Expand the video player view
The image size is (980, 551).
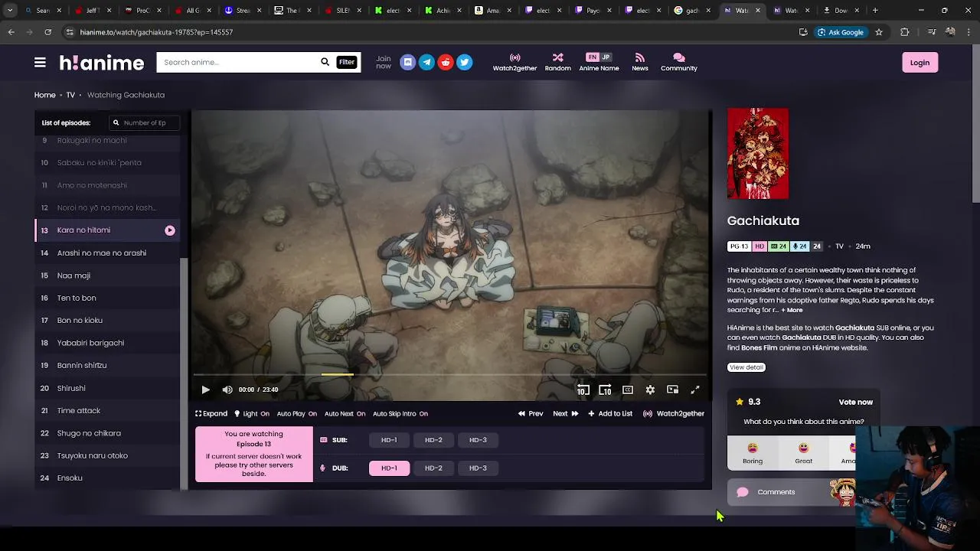click(211, 413)
